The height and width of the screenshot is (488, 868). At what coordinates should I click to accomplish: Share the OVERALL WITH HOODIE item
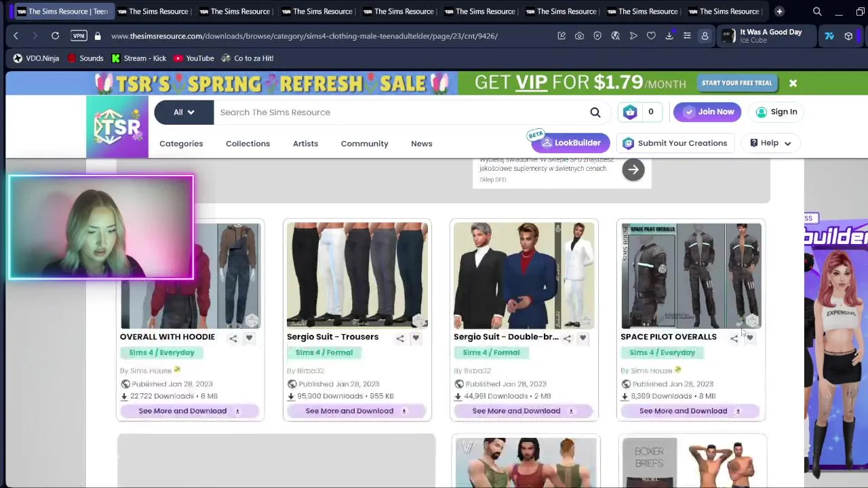(233, 338)
